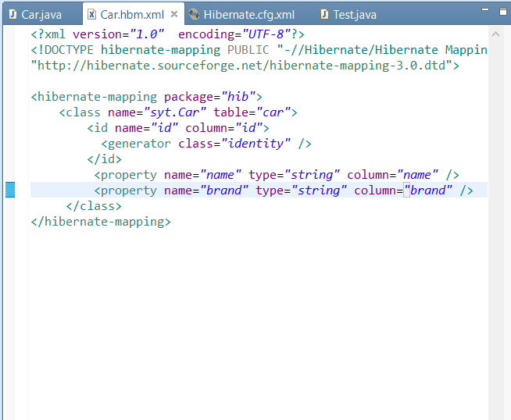
Task: Click the hibernate-mapping-3.0.dtd URL string
Action: (241, 66)
